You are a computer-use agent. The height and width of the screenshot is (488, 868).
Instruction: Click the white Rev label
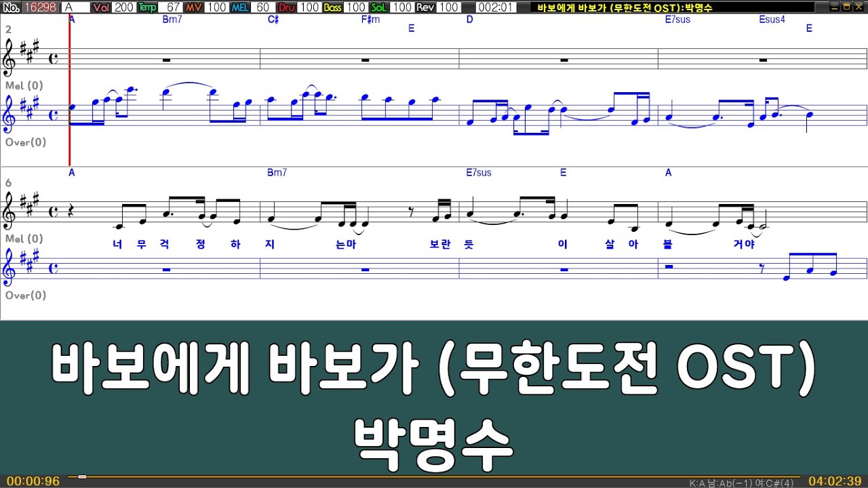pos(425,7)
